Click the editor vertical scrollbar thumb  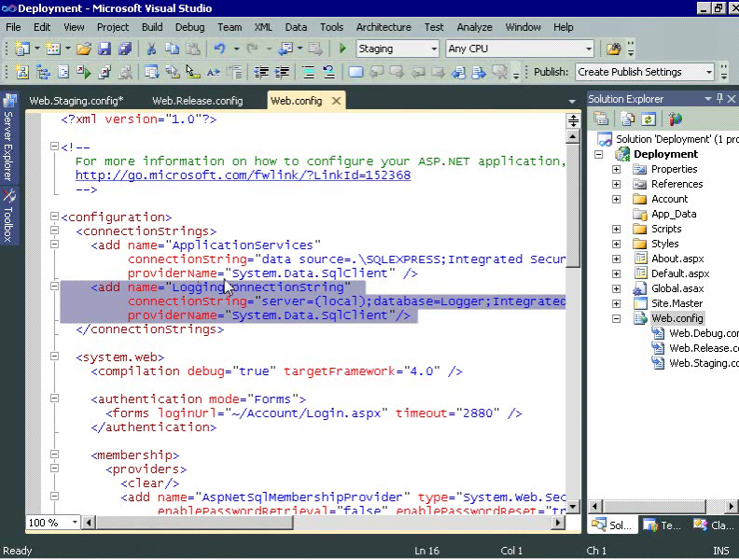[573, 206]
